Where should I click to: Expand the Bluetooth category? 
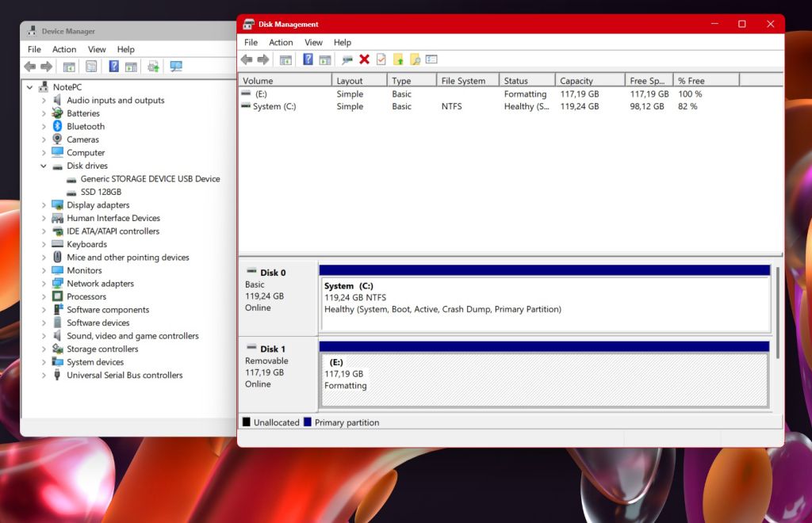click(44, 127)
